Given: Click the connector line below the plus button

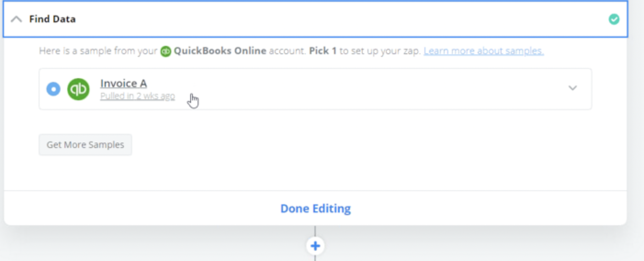Looking at the screenshot, I should point(315,258).
